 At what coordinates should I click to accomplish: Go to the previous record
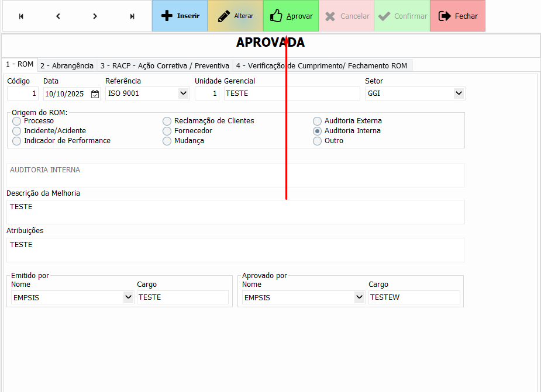tap(58, 16)
